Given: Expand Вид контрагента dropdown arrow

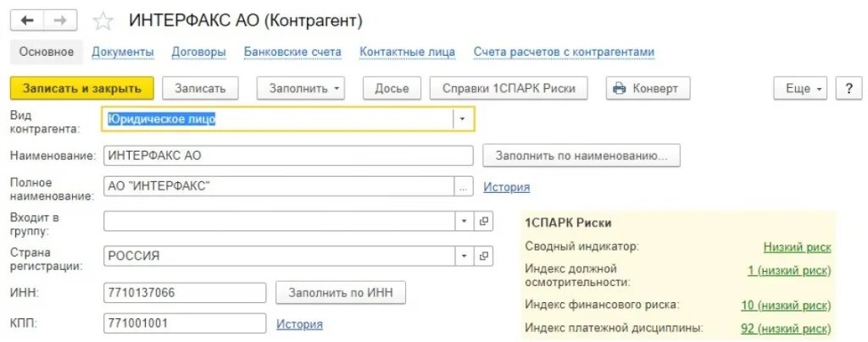Looking at the screenshot, I should coord(463,119).
